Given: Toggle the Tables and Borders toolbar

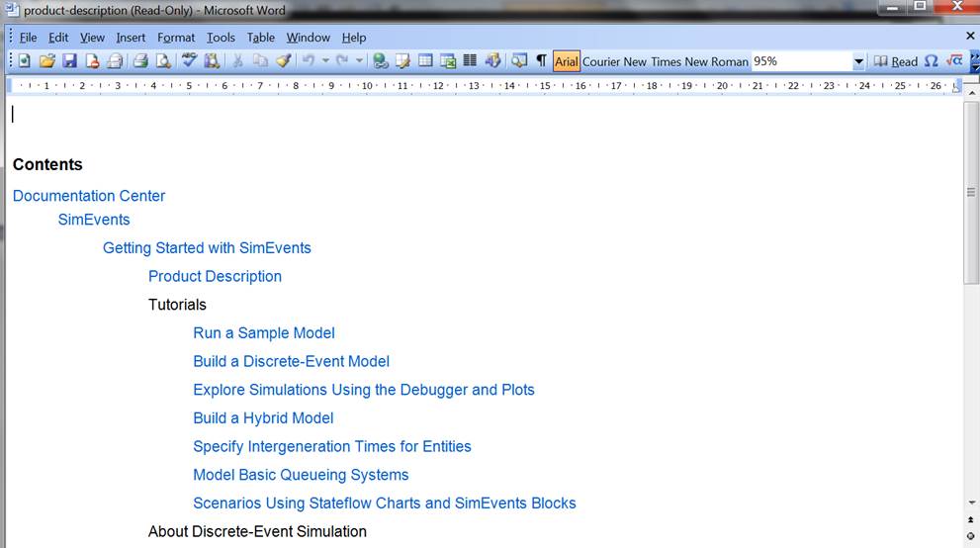Looking at the screenshot, I should click(403, 60).
